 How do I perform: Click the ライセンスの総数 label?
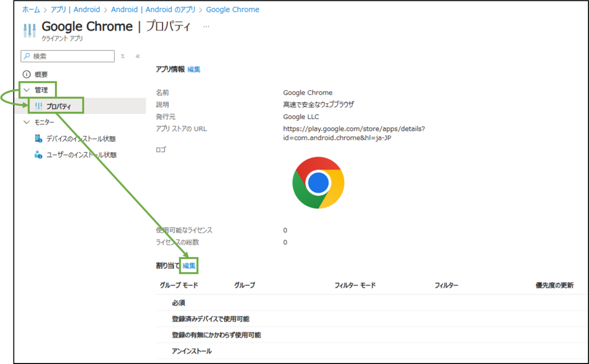pyautogui.click(x=177, y=242)
